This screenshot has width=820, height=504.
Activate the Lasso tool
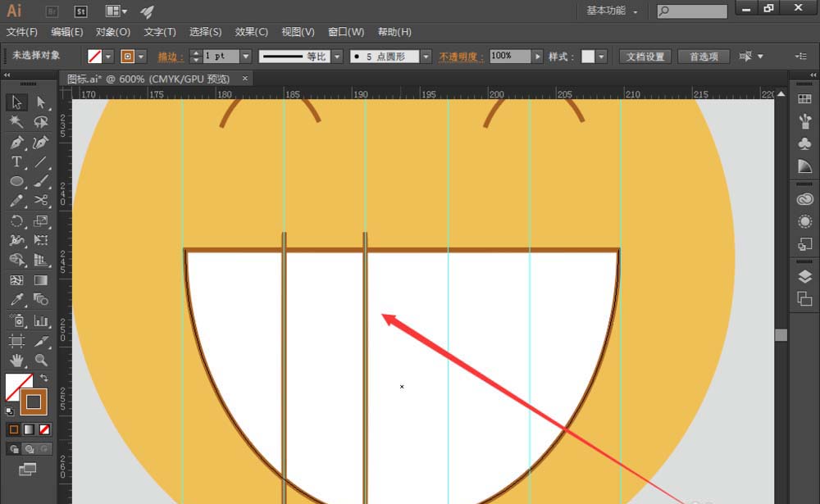41,122
